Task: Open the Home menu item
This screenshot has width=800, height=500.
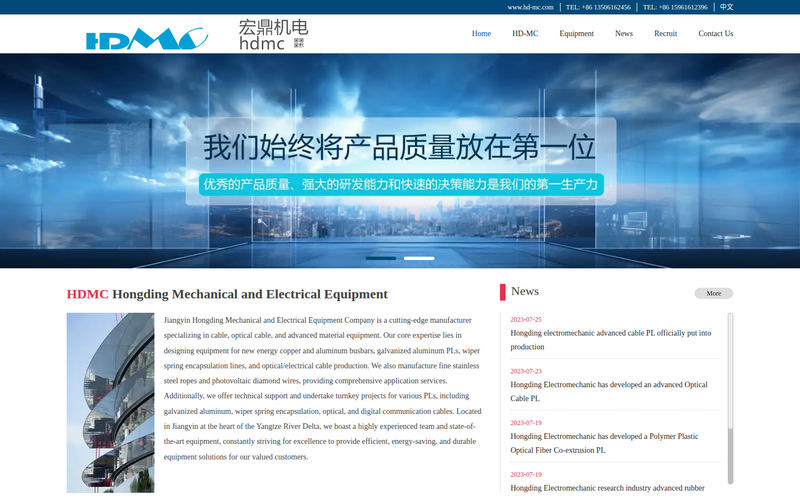Action: 481,34
